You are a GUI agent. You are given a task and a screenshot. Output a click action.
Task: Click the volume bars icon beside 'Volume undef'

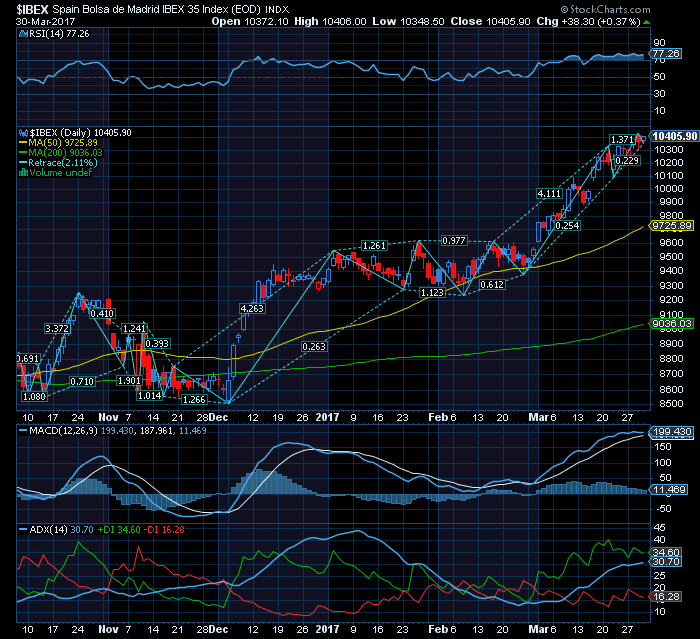(23, 172)
